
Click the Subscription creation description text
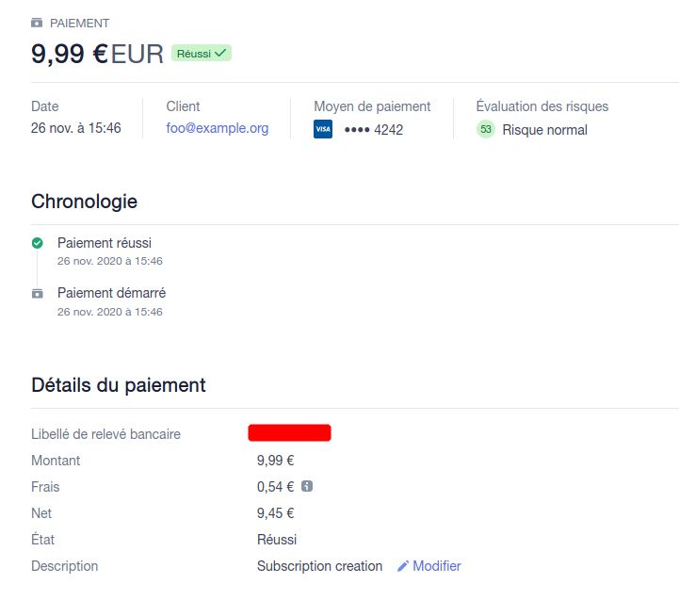(x=319, y=566)
